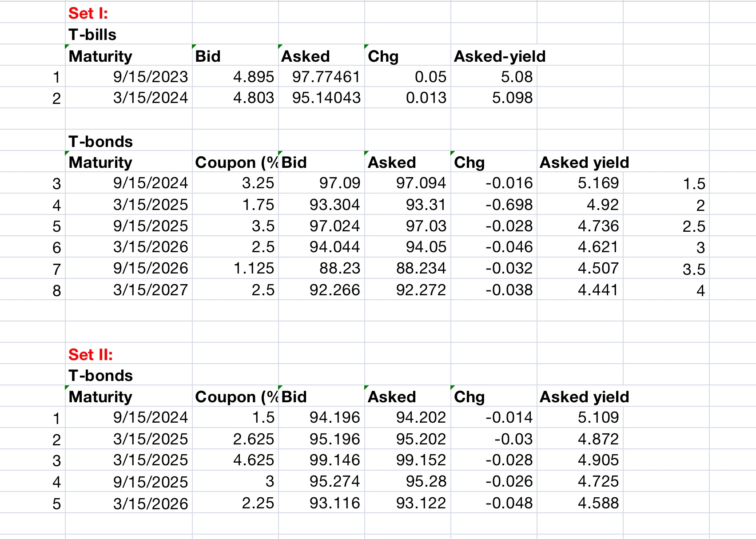Select the Bid value 4.803 cell
This screenshot has height=539, width=756.
[235, 98]
